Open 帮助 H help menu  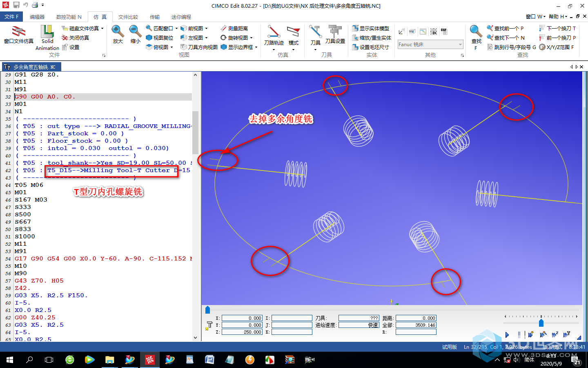tap(558, 16)
